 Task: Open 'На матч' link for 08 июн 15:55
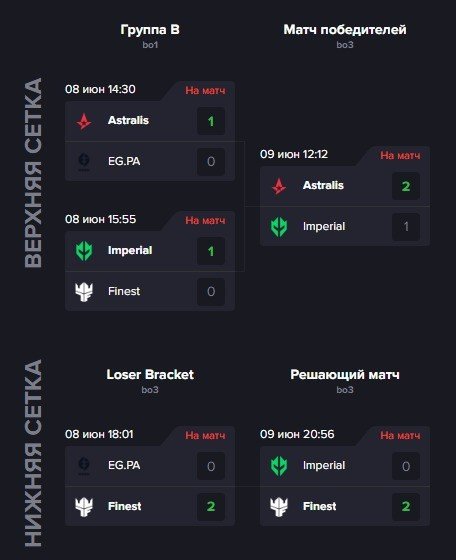205,220
